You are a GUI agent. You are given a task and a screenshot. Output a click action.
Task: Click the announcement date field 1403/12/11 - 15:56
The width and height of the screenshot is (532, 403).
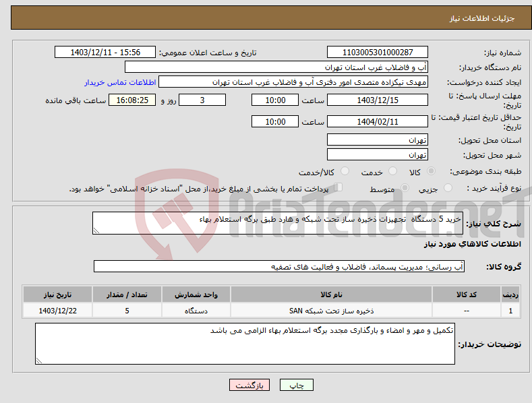[105, 53]
